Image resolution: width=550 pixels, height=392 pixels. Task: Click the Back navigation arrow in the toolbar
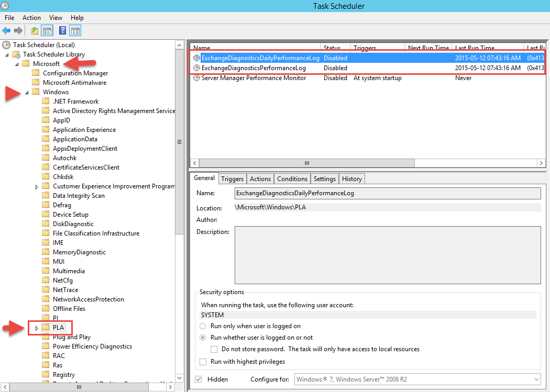pyautogui.click(x=6, y=30)
